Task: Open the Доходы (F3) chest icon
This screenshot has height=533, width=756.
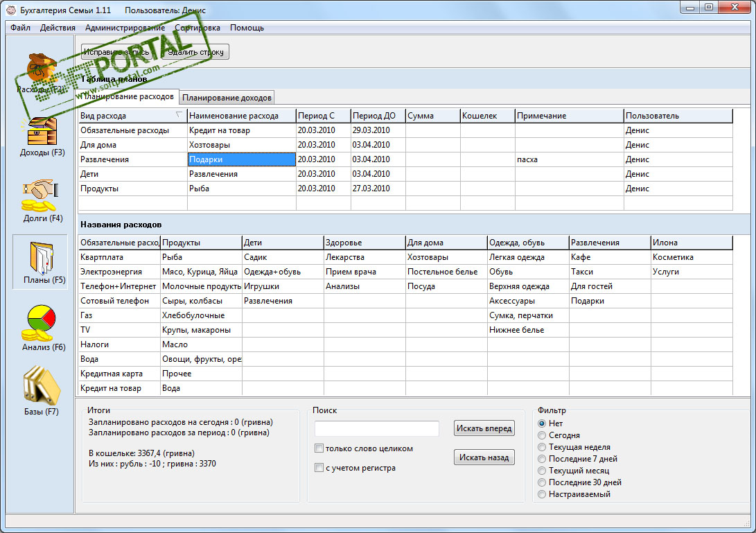Action: [42, 130]
